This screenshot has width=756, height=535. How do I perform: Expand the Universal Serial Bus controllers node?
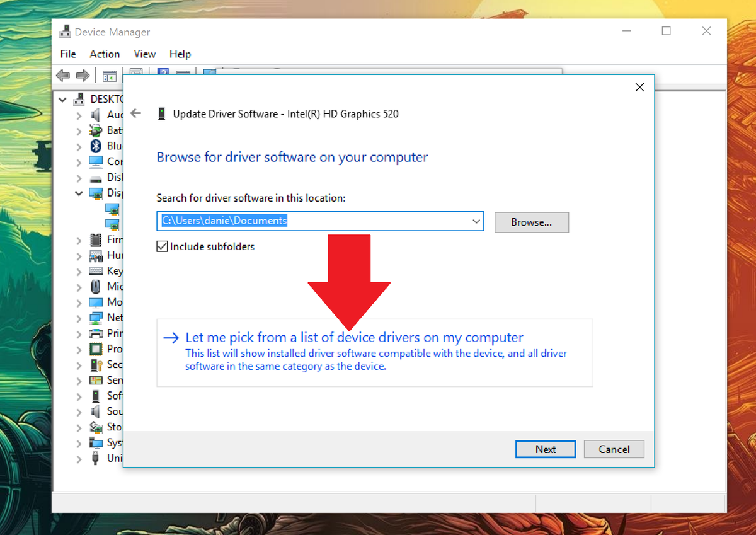click(79, 458)
